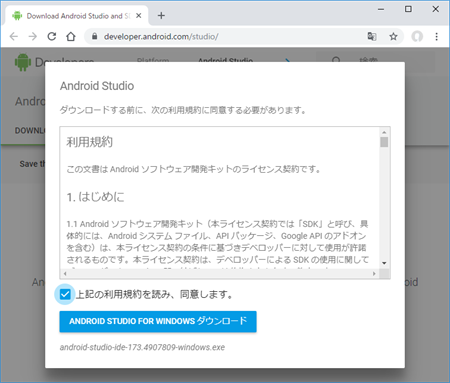Uncheck the terms agreement checkbox
Viewport: 450px width, 383px height.
pos(65,294)
